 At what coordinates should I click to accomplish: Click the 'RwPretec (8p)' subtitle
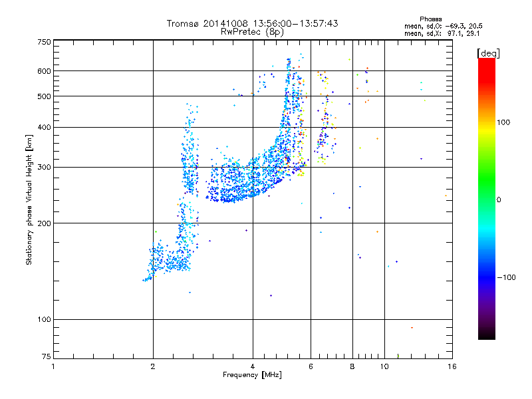(253, 32)
